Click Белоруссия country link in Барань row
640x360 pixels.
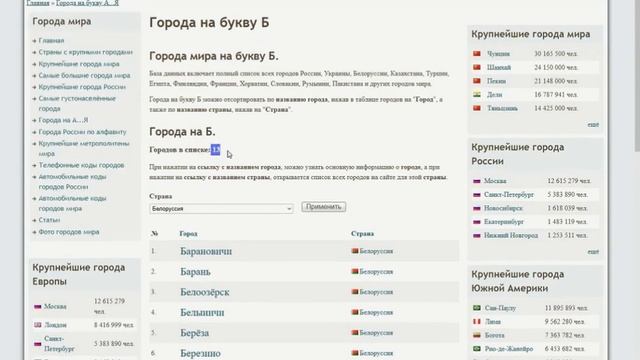376,271
